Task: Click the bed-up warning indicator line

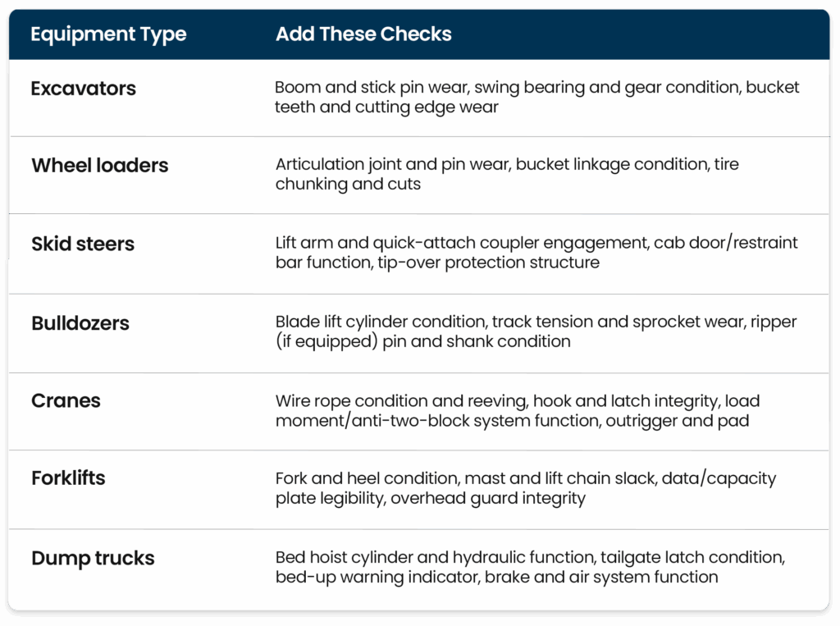Action: point(496,578)
